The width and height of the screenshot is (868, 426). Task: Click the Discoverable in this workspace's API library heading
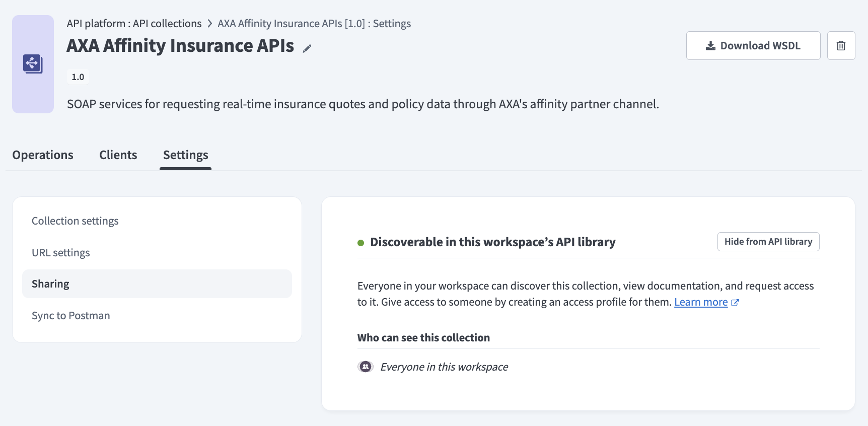(493, 242)
